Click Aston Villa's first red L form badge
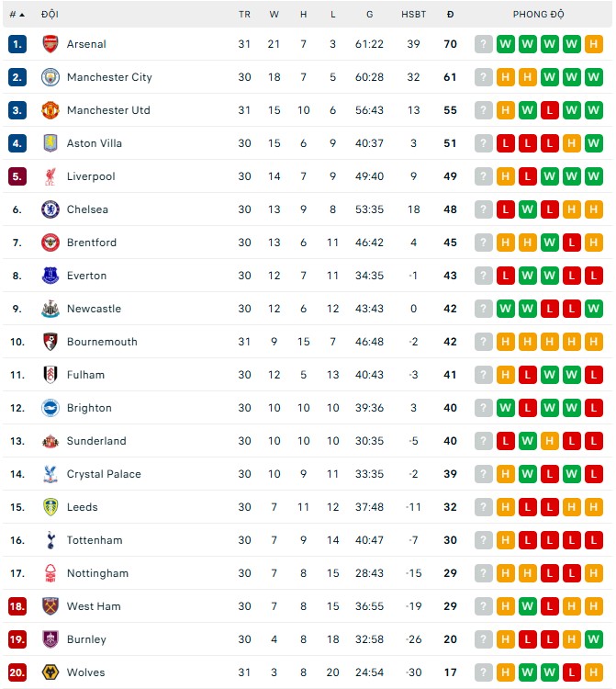The width and height of the screenshot is (616, 689). pos(506,143)
